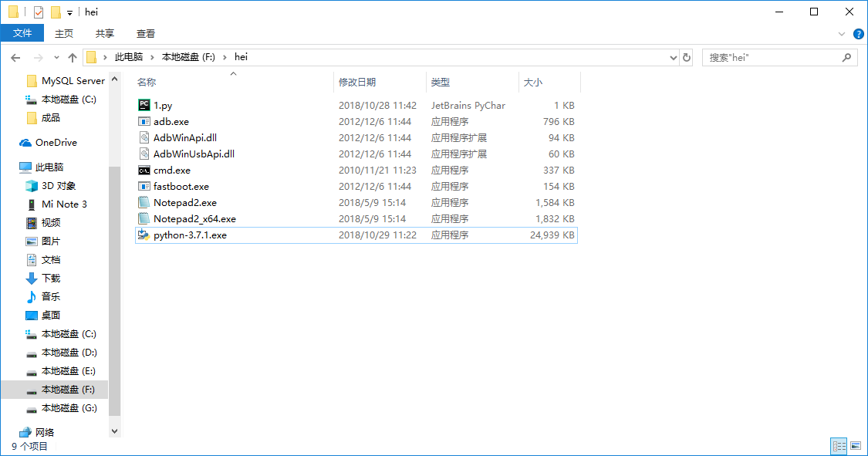Screen dimensions: 868x456
Task: Click the search magnifier icon
Action: pos(846,58)
